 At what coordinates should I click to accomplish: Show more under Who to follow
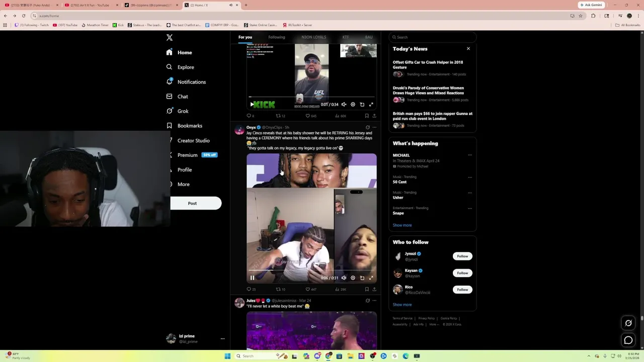click(402, 305)
